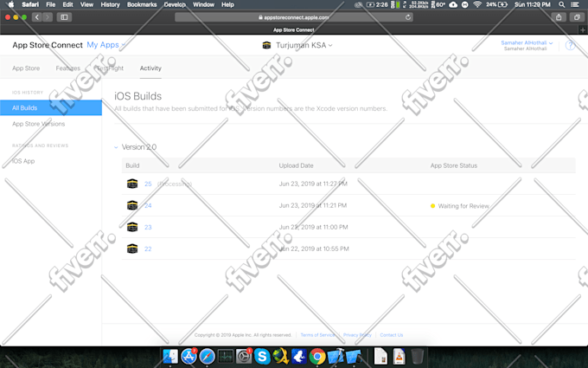Launch Google Chrome from the Dock
This screenshot has width=588, height=368.
point(317,356)
